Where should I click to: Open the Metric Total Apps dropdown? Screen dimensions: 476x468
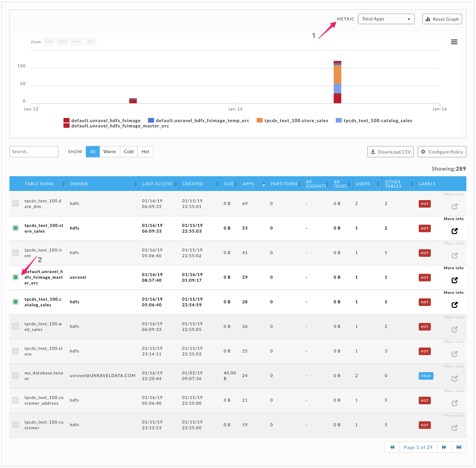click(386, 19)
